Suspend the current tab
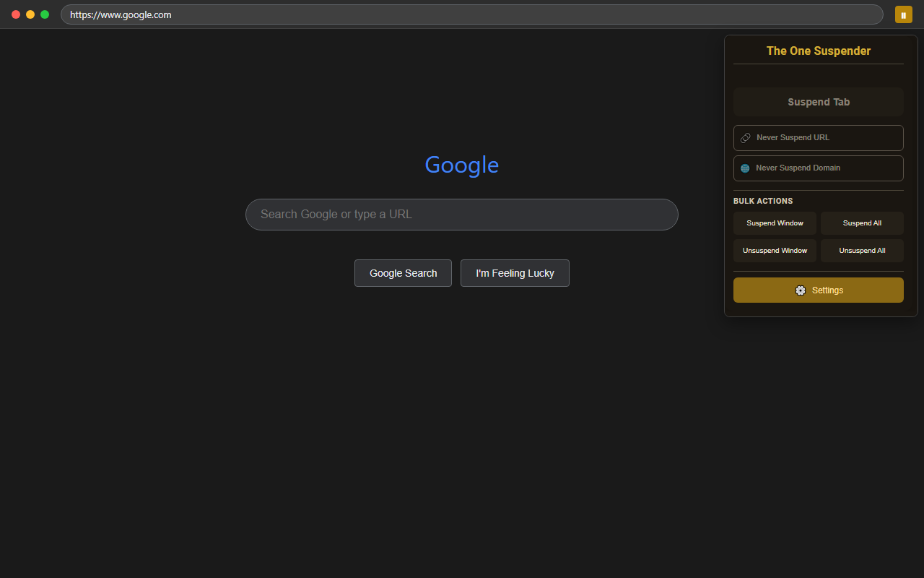This screenshot has height=578, width=924. 819,102
